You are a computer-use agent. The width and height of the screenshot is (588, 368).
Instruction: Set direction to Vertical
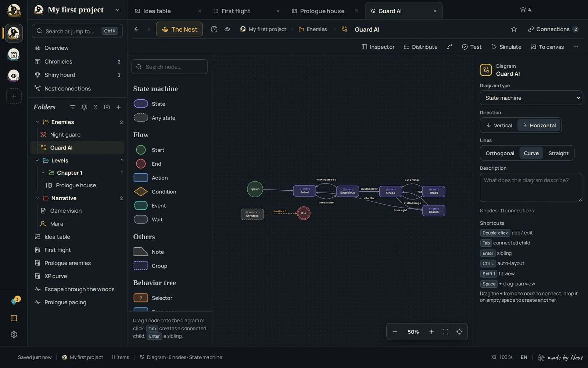(499, 125)
